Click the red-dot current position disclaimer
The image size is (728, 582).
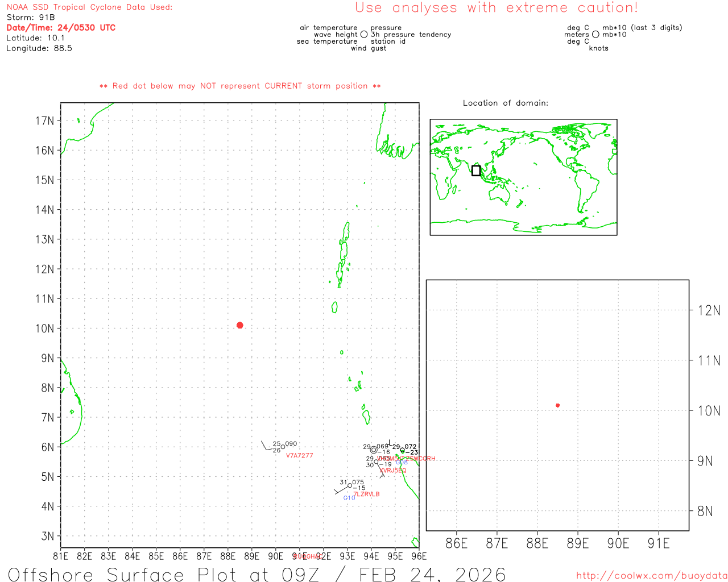click(240, 86)
